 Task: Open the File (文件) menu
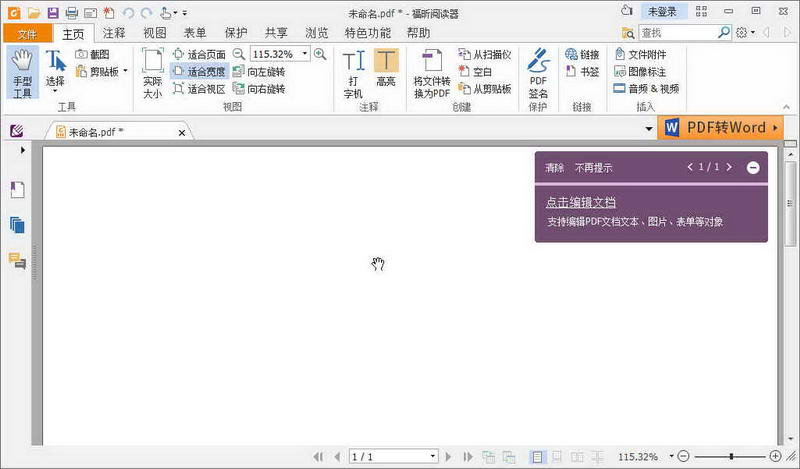click(x=28, y=34)
